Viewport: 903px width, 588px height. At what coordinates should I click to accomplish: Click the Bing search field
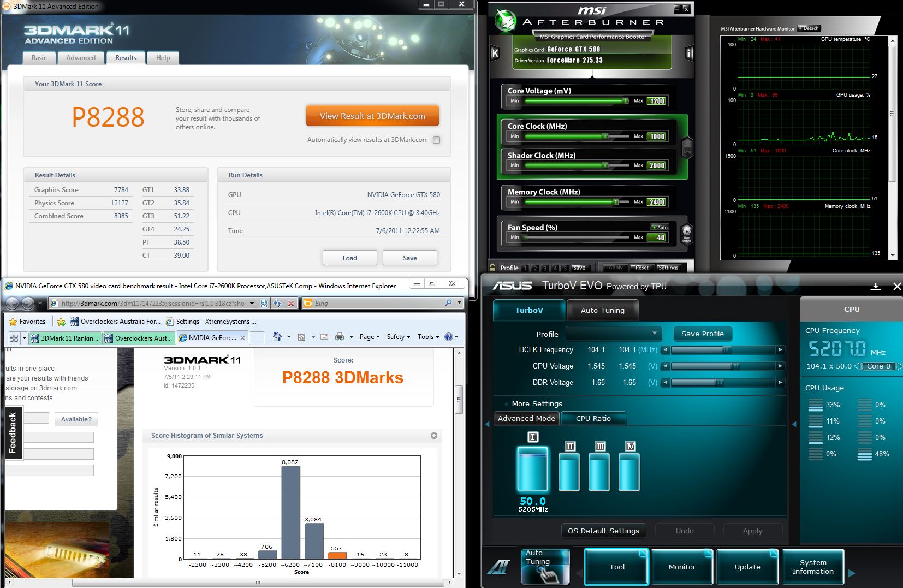pyautogui.click(x=377, y=303)
